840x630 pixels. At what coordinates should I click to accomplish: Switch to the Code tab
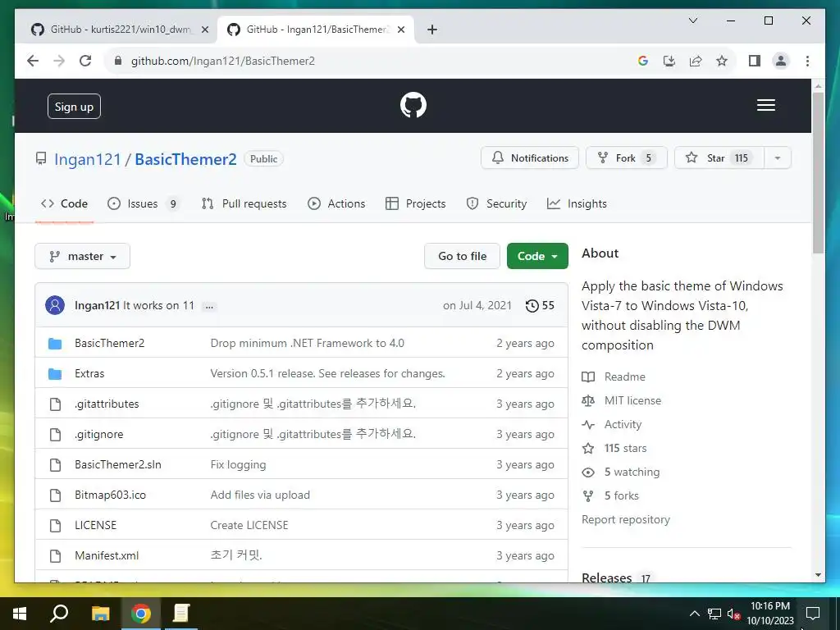(x=64, y=204)
